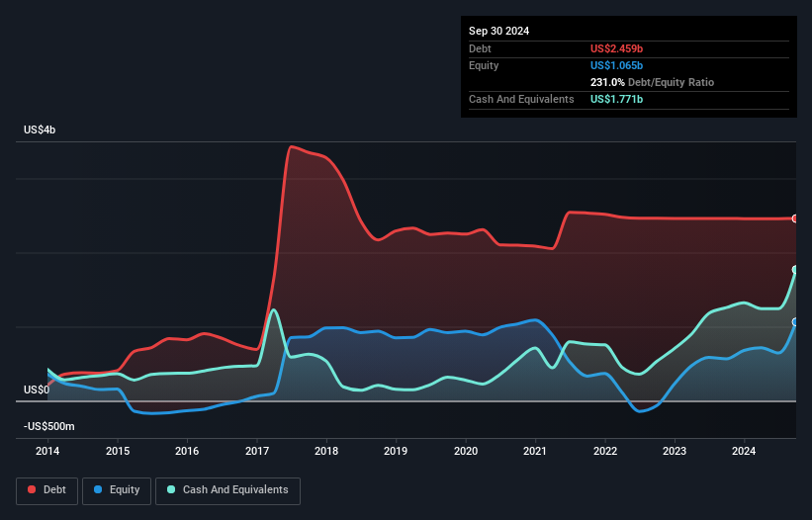Click the 2017 axis label

click(257, 451)
